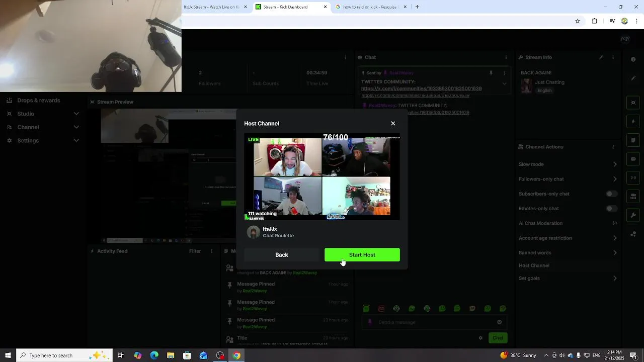Click the taskbar search box
Screen dimensions: 644x362
tap(65, 355)
